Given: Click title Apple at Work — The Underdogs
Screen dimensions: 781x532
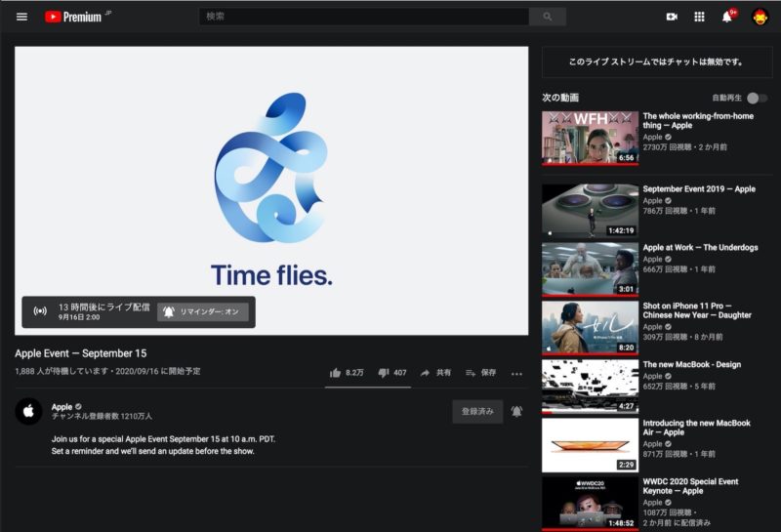Looking at the screenshot, I should point(700,247).
